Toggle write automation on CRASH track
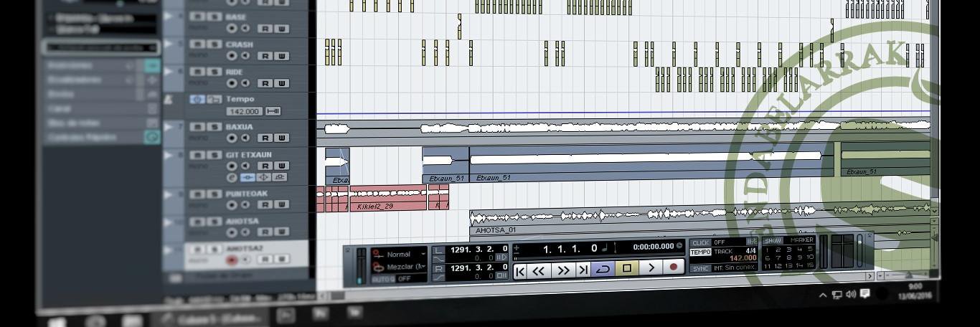This screenshot has width=980, height=327. (281, 56)
